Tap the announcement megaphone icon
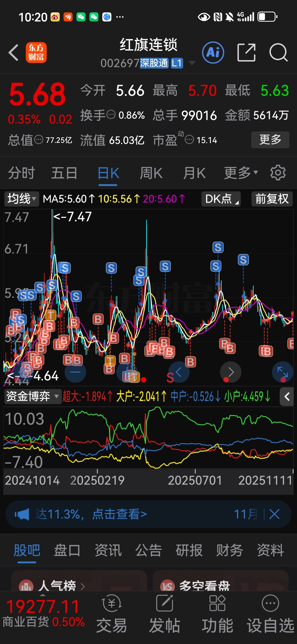The height and width of the screenshot is (644, 297). (22, 514)
